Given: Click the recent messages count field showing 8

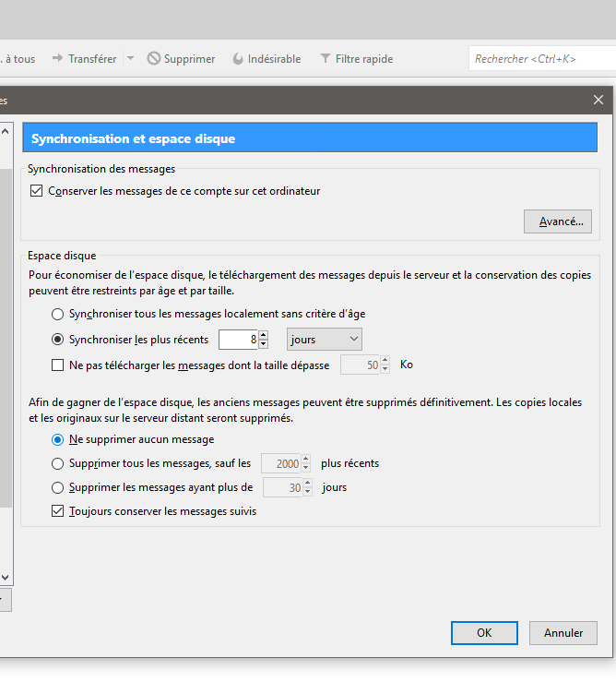Looking at the screenshot, I should 238,340.
